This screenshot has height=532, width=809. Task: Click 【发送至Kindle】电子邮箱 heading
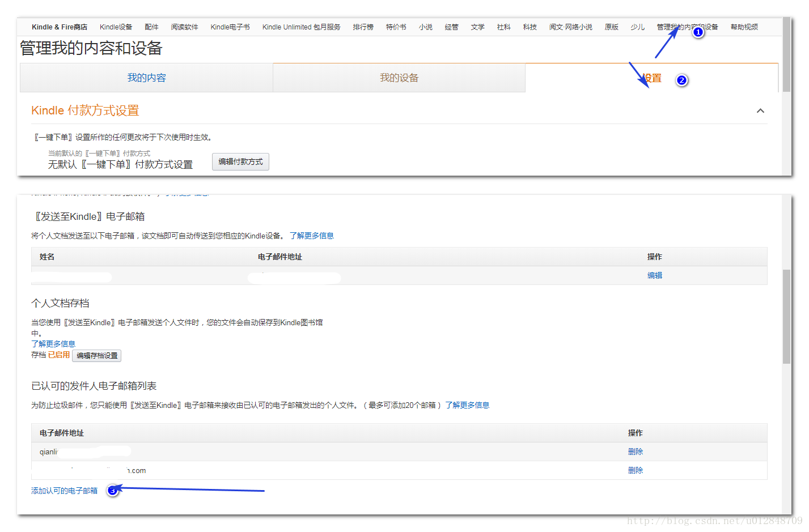(x=90, y=216)
